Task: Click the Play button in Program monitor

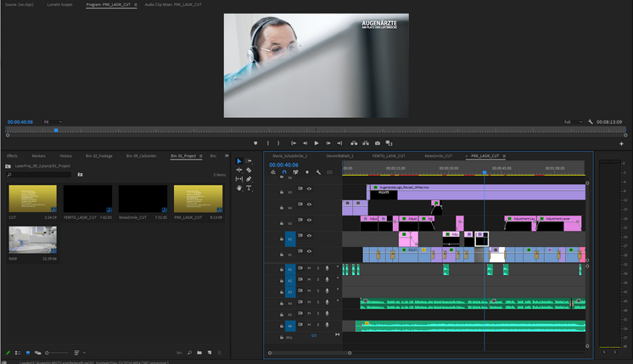Action: point(316,143)
